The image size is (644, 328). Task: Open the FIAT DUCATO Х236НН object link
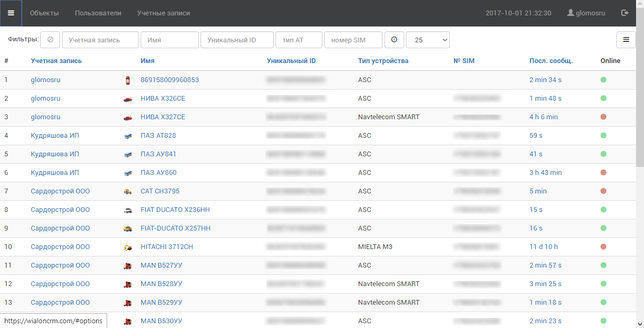(175, 210)
